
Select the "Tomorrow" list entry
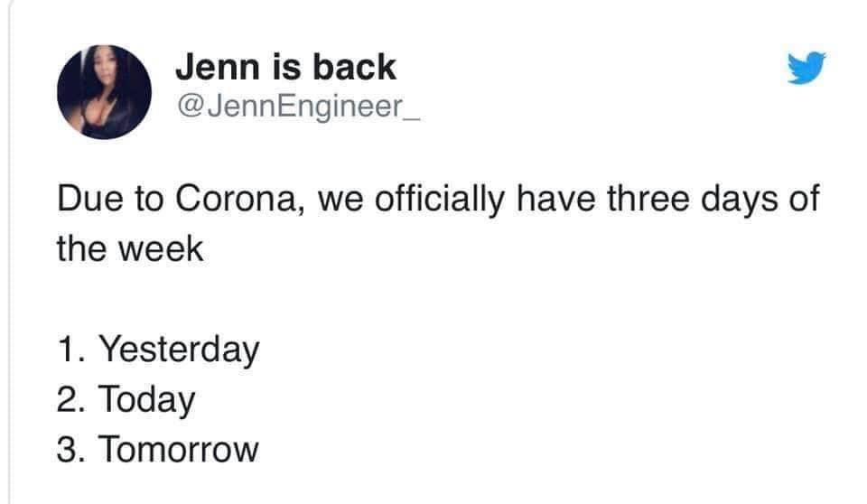click(x=179, y=449)
